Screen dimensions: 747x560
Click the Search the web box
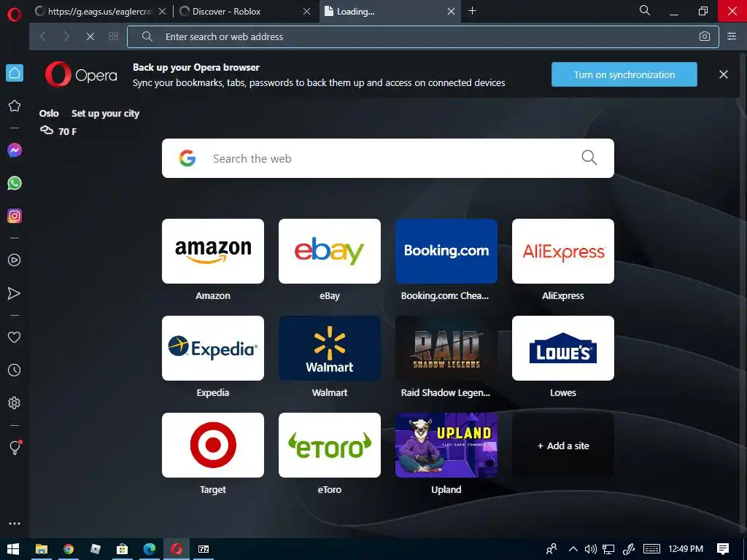(388, 158)
